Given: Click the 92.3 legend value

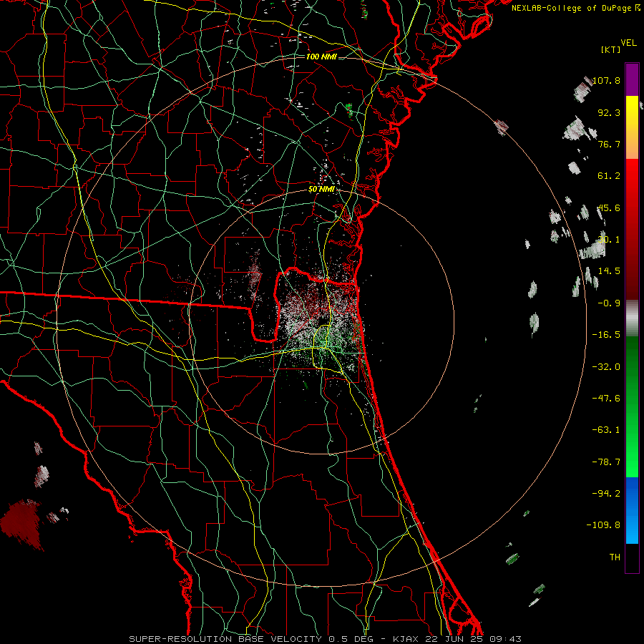Looking at the screenshot, I should pos(609,112).
